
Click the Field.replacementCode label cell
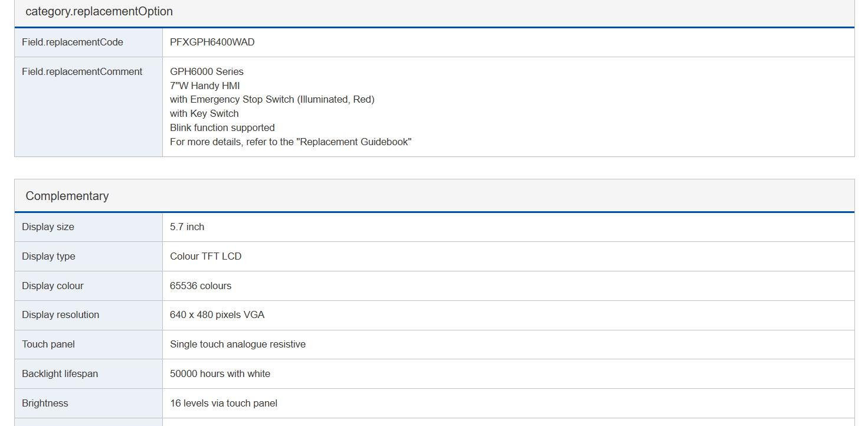coord(89,42)
